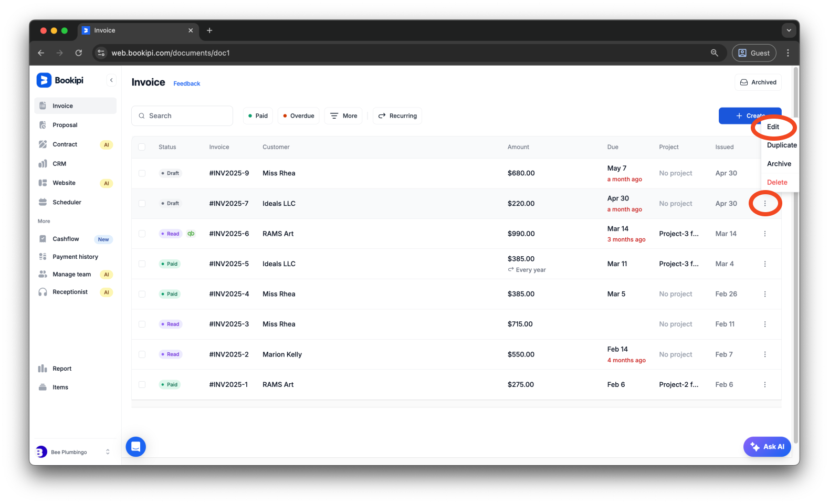The image size is (829, 504).
Task: Expand the More filters dropdown
Action: (343, 116)
